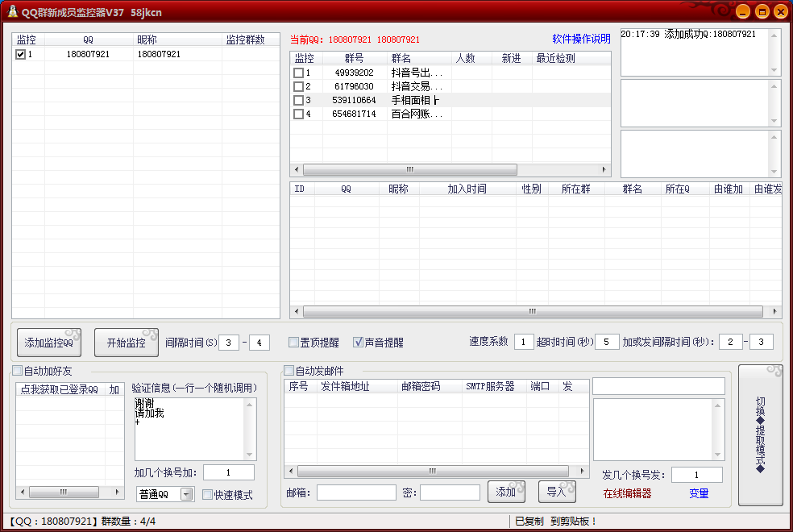Close the QQ monitor window
The image size is (793, 532).
coord(780,11)
